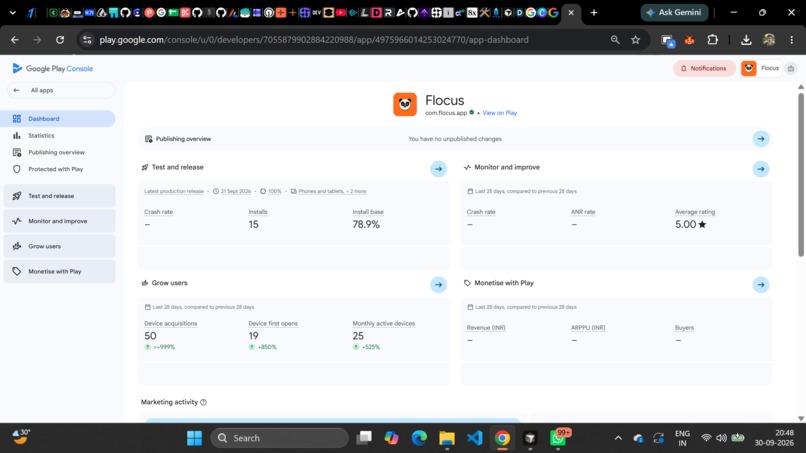Click the Device first opens label

coord(273,323)
